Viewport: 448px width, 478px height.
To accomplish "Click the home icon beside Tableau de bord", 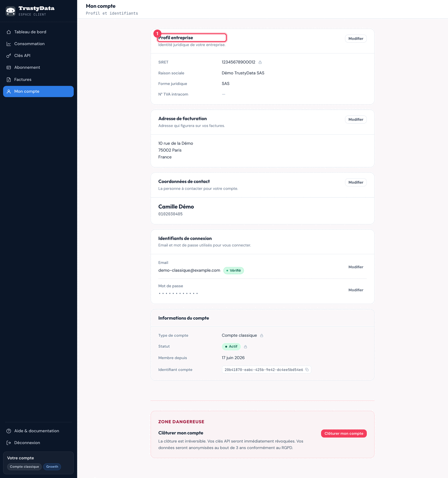I will tap(9, 32).
